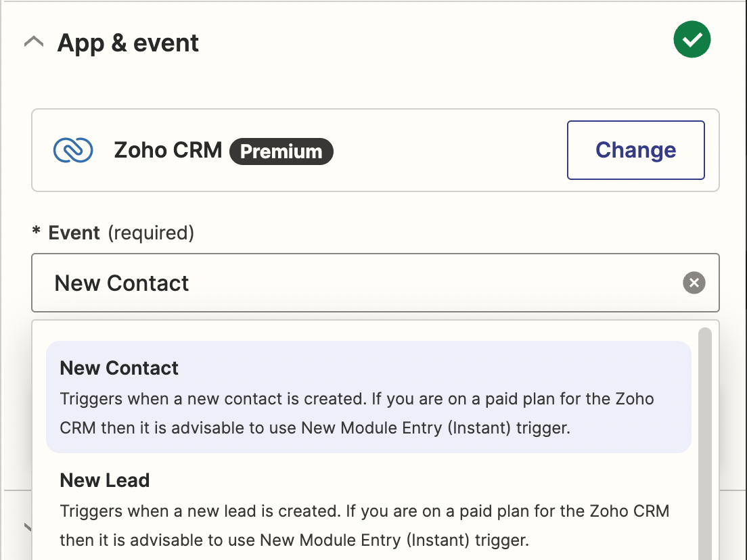Expand the partially hidden section chevron below
This screenshot has width=747, height=560.
point(27,526)
